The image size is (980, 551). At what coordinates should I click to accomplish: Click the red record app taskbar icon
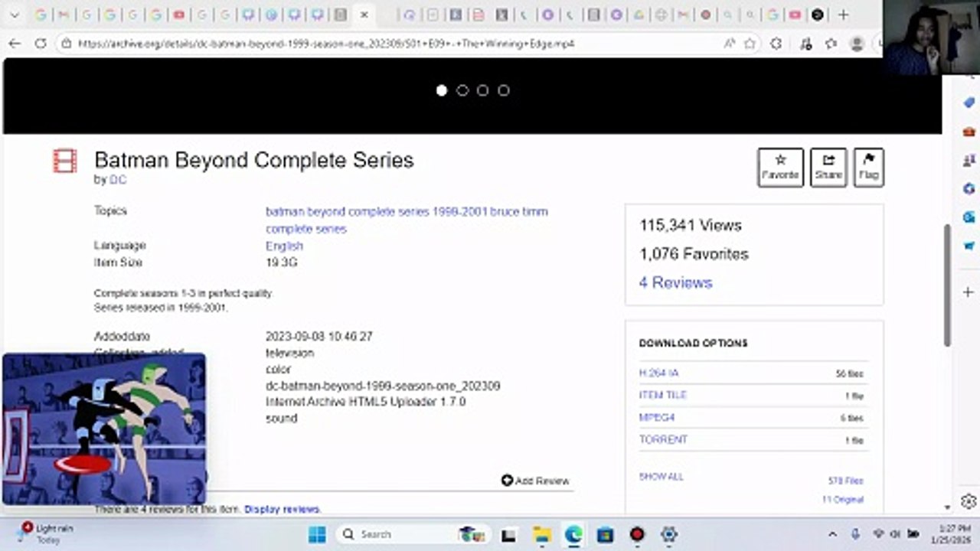pyautogui.click(x=637, y=534)
